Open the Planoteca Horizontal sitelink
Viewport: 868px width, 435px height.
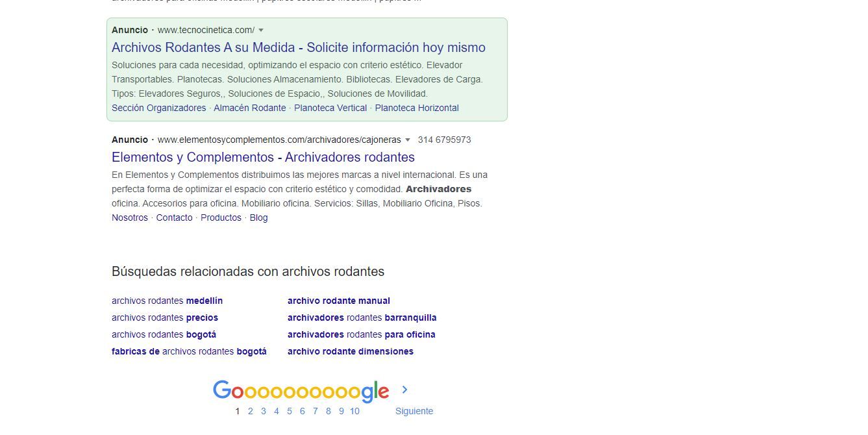click(417, 108)
